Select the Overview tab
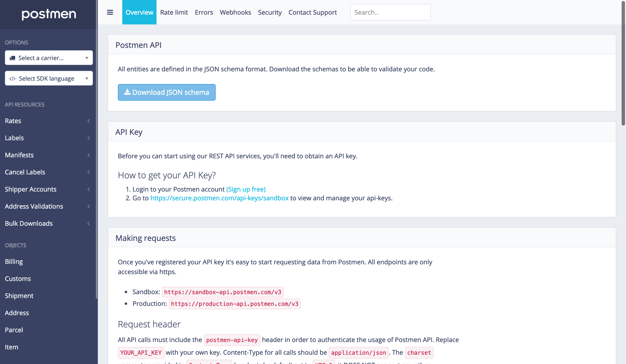Viewport: 626px width, 364px height. [139, 12]
